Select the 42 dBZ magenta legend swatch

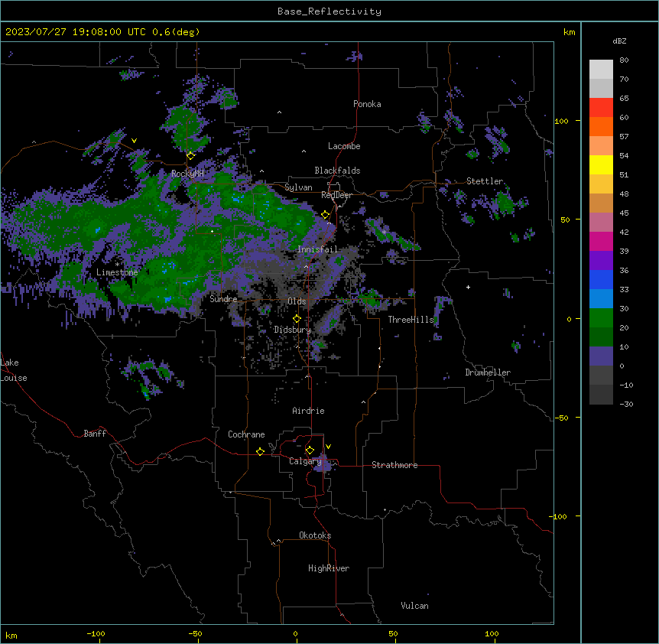coord(601,241)
